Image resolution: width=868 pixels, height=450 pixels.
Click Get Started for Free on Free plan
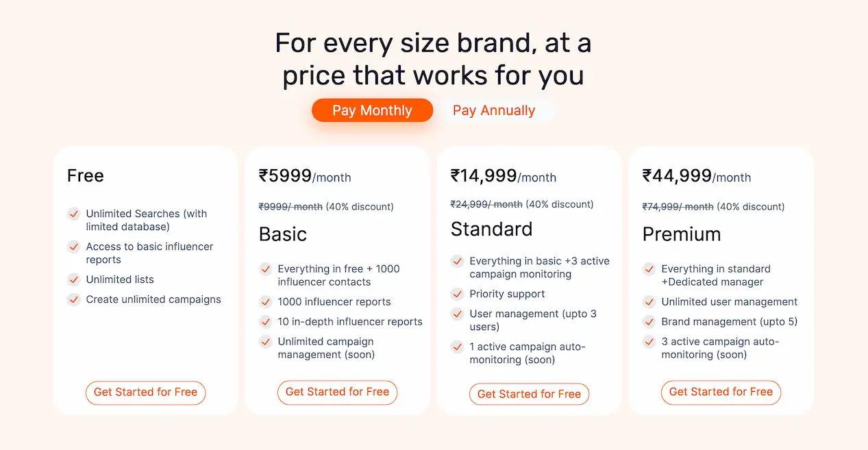coord(145,392)
